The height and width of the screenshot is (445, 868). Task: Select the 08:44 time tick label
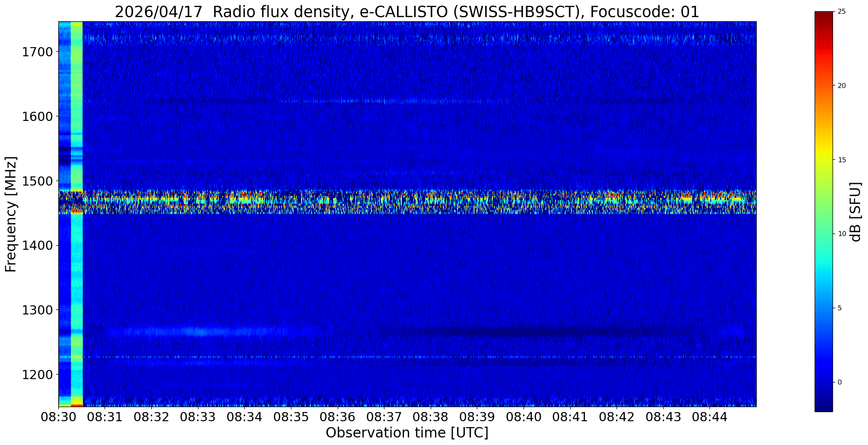[x=710, y=417]
